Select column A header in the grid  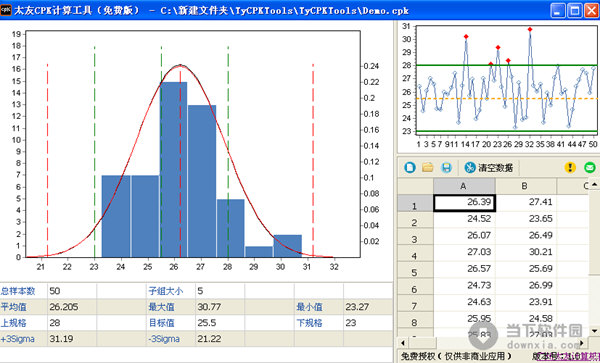click(464, 186)
